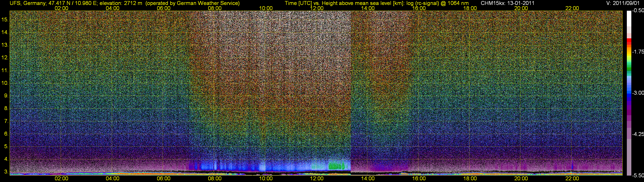Click '04:00' on the lower time axis
Screen dimensions: 644x182
[x=112, y=179]
